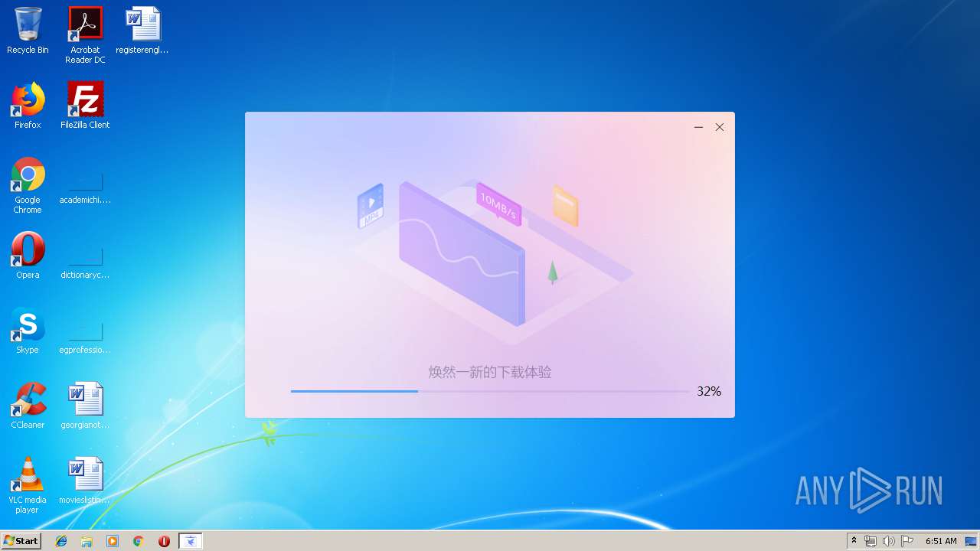Open the volume tray icon

click(889, 541)
